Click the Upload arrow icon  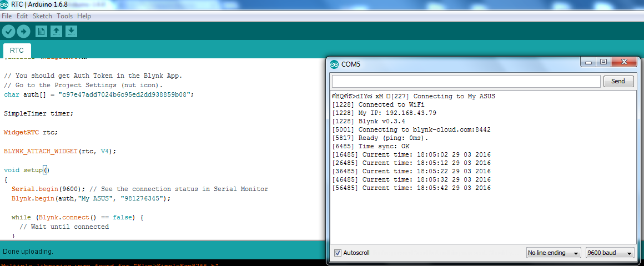click(23, 31)
